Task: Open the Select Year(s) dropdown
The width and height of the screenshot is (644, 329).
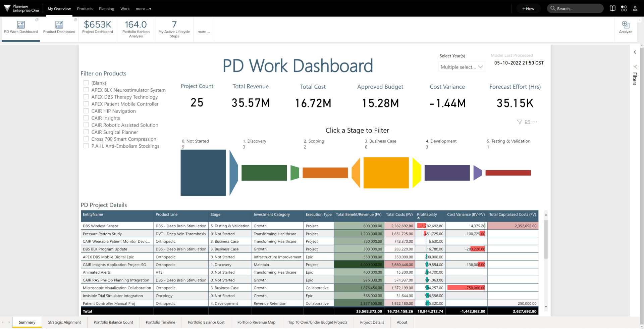Action: [x=462, y=67]
